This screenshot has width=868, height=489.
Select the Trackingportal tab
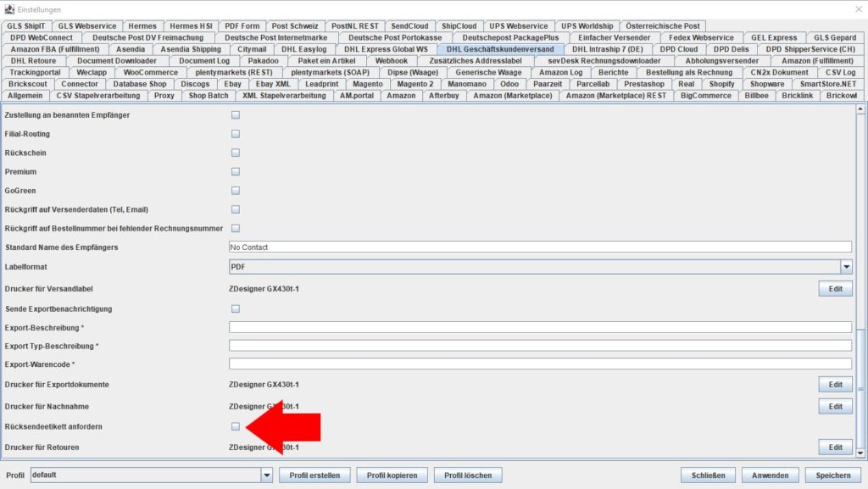pos(35,73)
